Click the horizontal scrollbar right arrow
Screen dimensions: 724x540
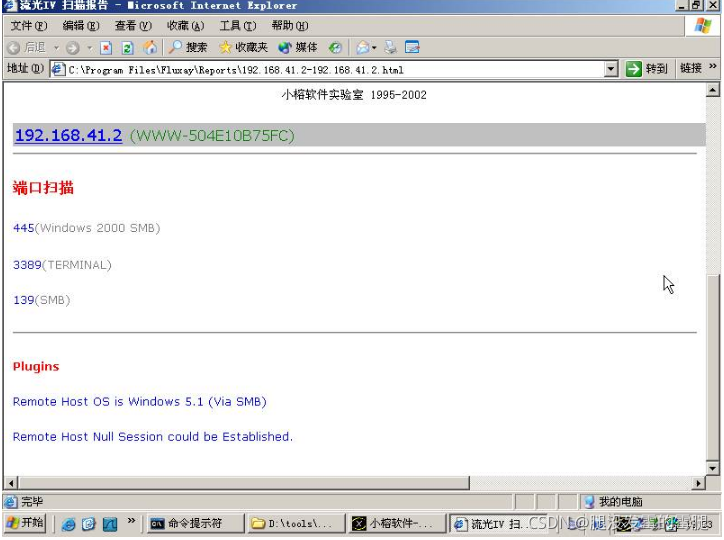pyautogui.click(x=699, y=483)
